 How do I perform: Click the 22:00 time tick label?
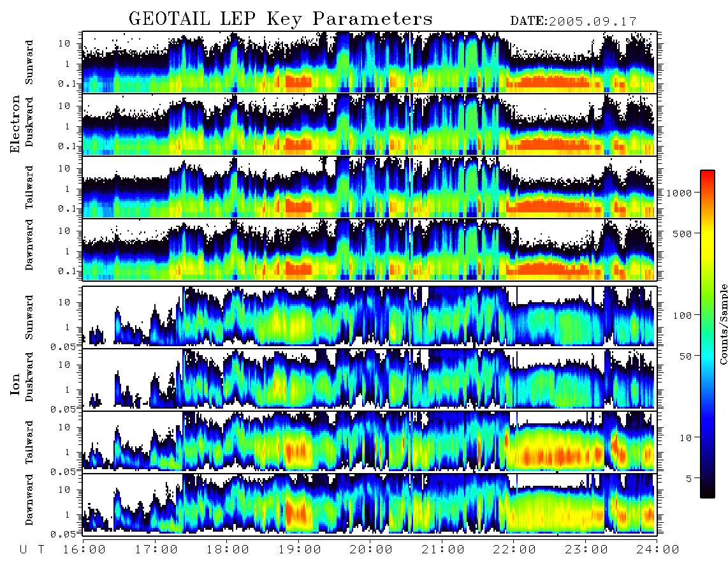click(514, 550)
